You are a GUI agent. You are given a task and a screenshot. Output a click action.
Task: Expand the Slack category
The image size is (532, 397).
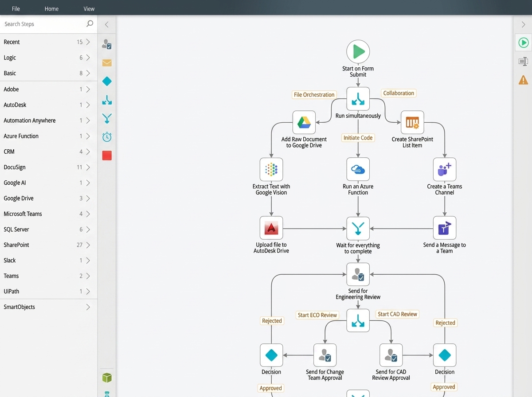click(49, 260)
